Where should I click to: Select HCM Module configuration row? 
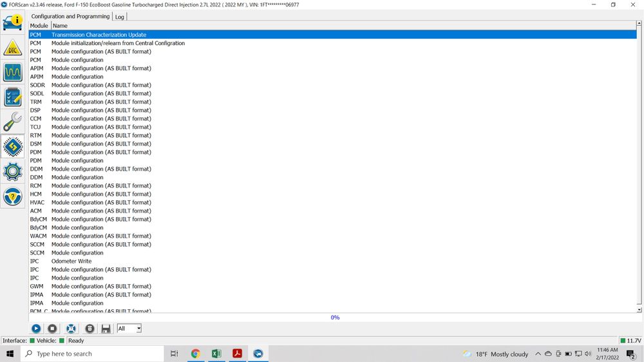click(333, 194)
